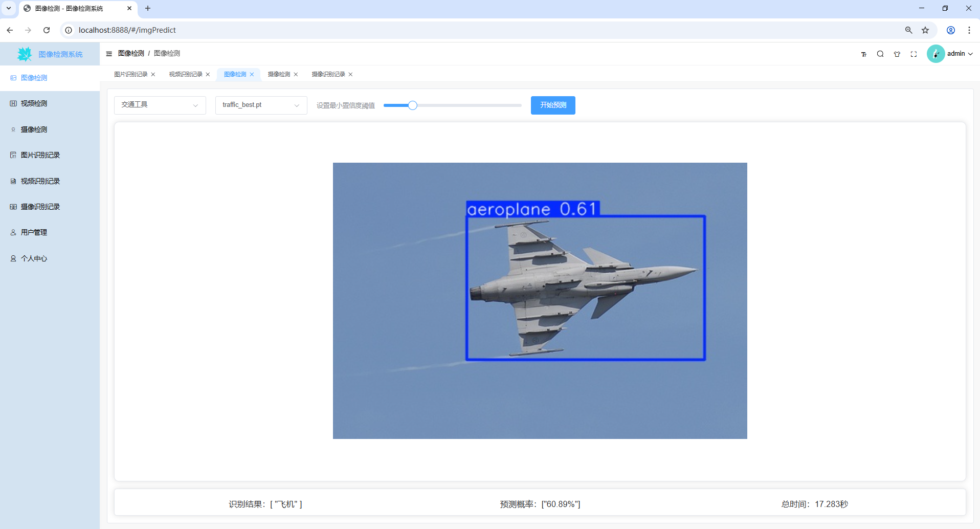The image size is (980, 529).
Task: Expand the traffic_best.pt model dropdown
Action: [x=261, y=105]
